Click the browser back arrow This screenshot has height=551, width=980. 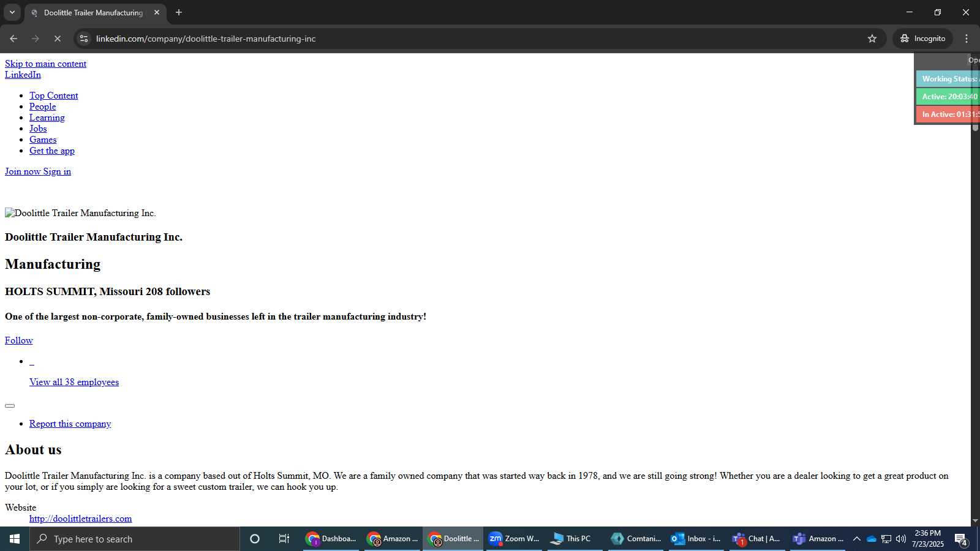[x=13, y=39]
